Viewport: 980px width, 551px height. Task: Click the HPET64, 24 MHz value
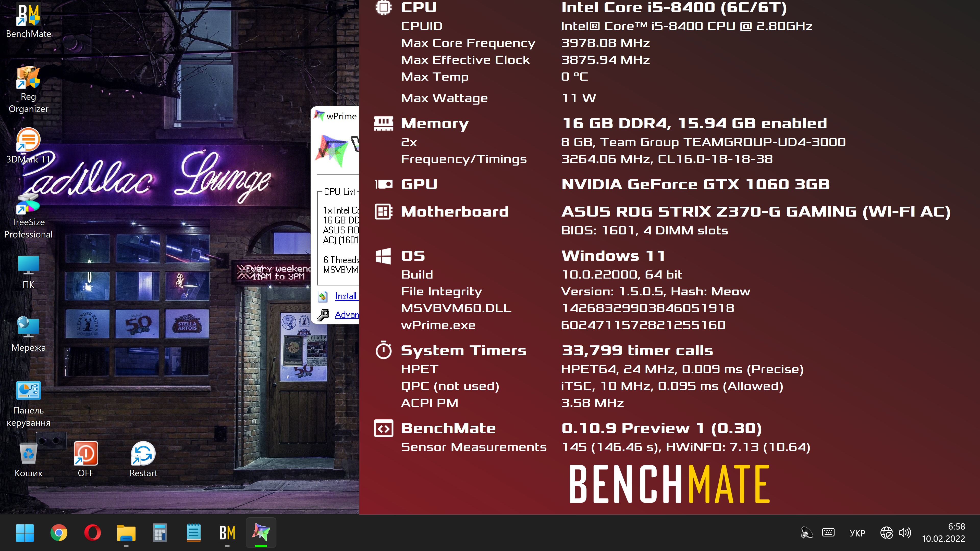click(x=682, y=369)
